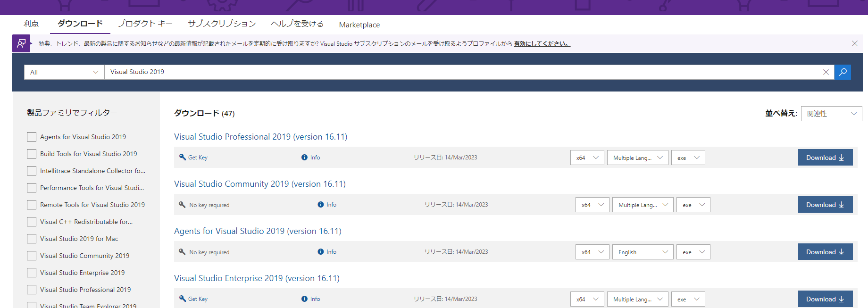Open the ヘルプを受ける tab
This screenshot has height=308, width=868.
tap(297, 24)
